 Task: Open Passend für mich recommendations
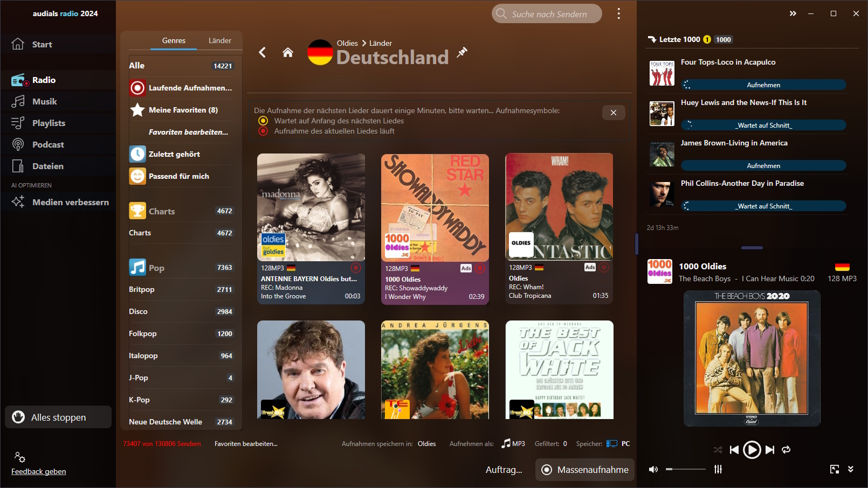pyautogui.click(x=181, y=176)
